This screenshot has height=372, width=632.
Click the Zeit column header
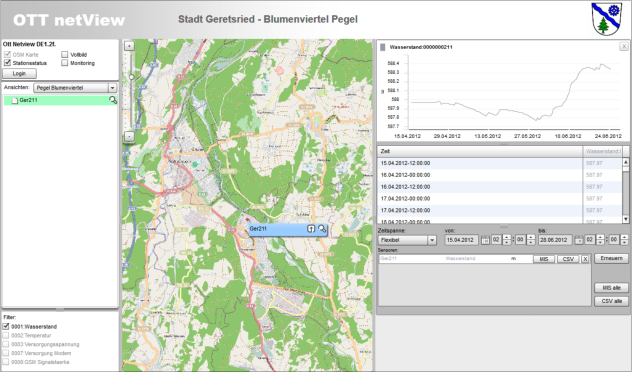pos(480,152)
